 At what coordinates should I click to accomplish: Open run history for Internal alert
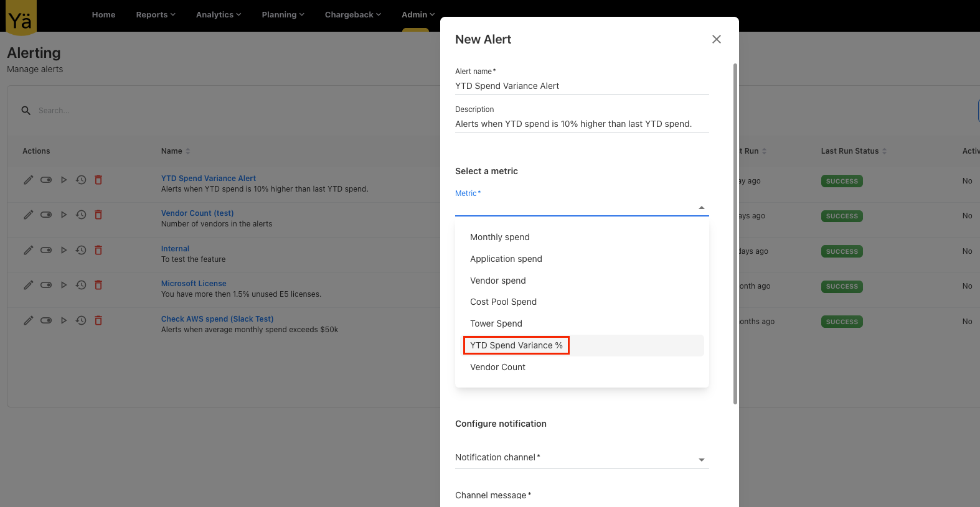pos(81,250)
